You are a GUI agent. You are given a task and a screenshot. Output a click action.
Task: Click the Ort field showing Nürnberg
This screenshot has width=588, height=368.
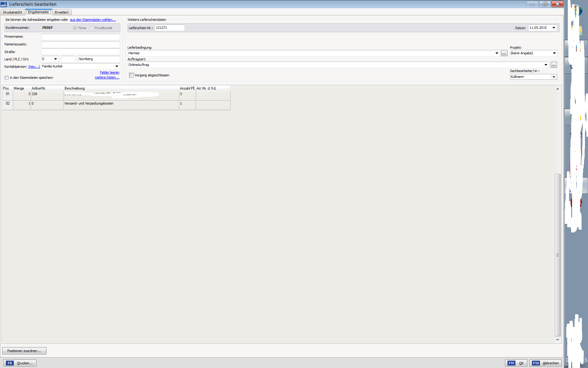pos(99,59)
